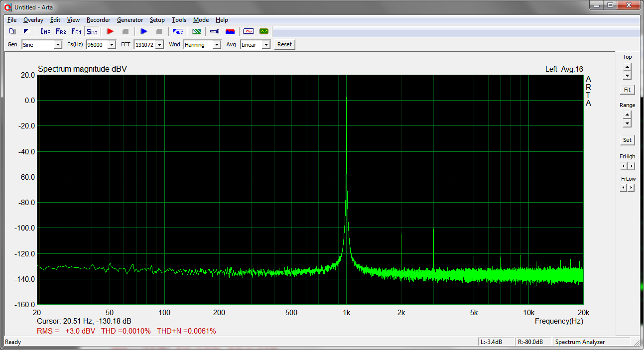Viewport: 644px width, 350px height.
Task: Switch to FR2 dual-channel mode
Action: (61, 31)
